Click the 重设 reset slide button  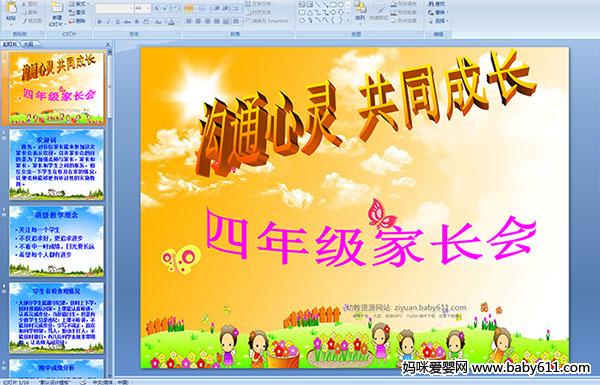(77, 12)
